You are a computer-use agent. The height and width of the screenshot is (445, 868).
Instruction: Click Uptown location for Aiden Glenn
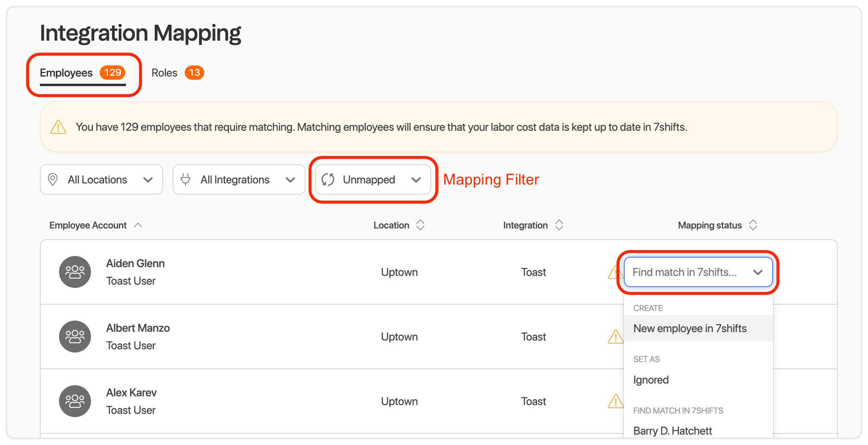pos(399,272)
